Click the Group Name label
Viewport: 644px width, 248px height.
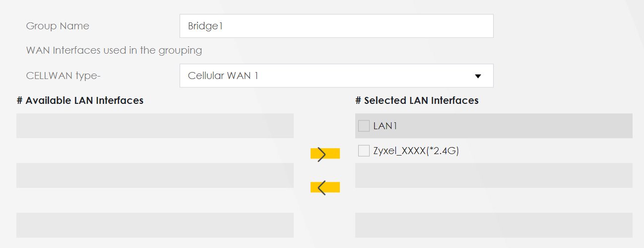[x=58, y=26]
